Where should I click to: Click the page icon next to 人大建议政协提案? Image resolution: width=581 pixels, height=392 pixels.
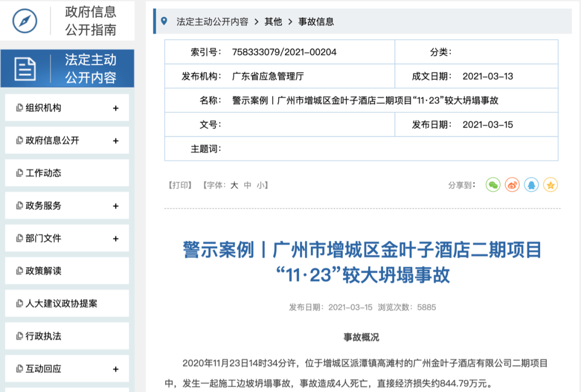pyautogui.click(x=19, y=303)
